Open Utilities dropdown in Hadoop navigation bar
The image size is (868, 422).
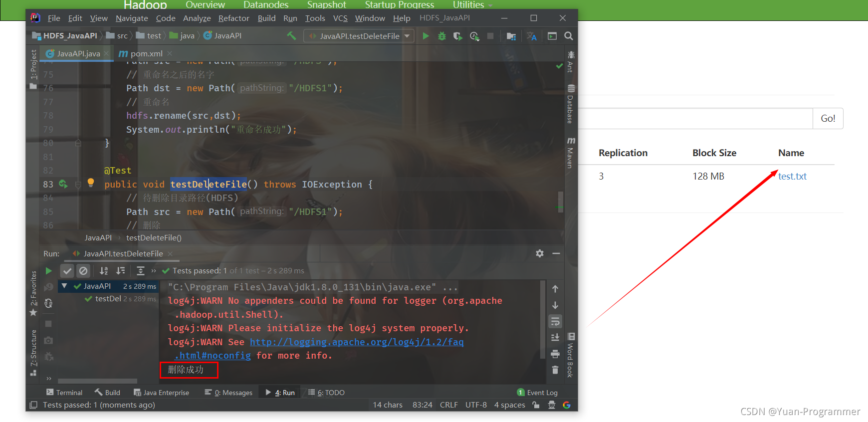point(472,4)
